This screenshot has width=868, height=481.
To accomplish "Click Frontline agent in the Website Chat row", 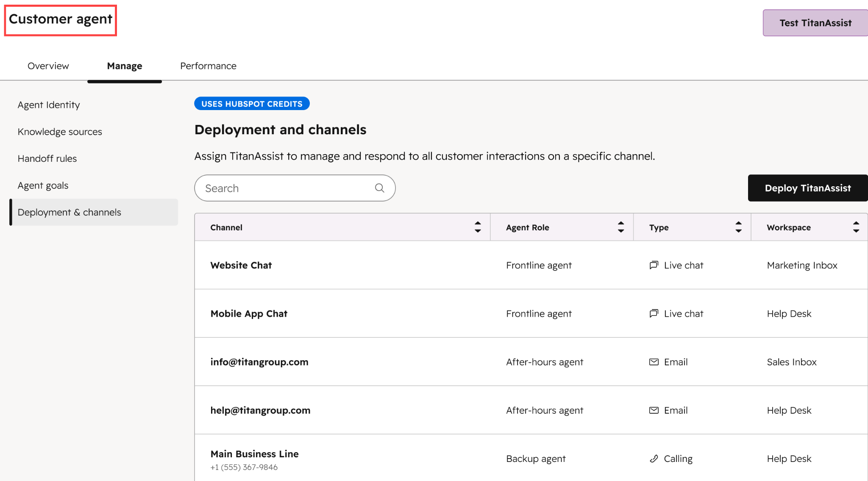I will 539,265.
